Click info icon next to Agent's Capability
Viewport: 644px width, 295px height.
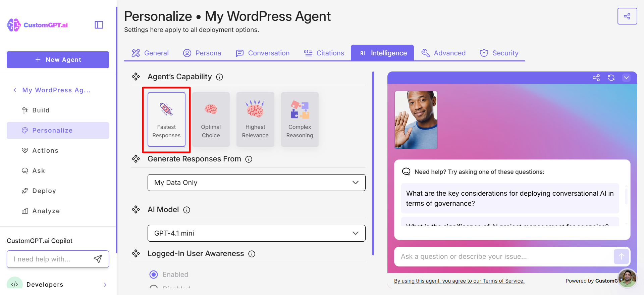click(219, 77)
